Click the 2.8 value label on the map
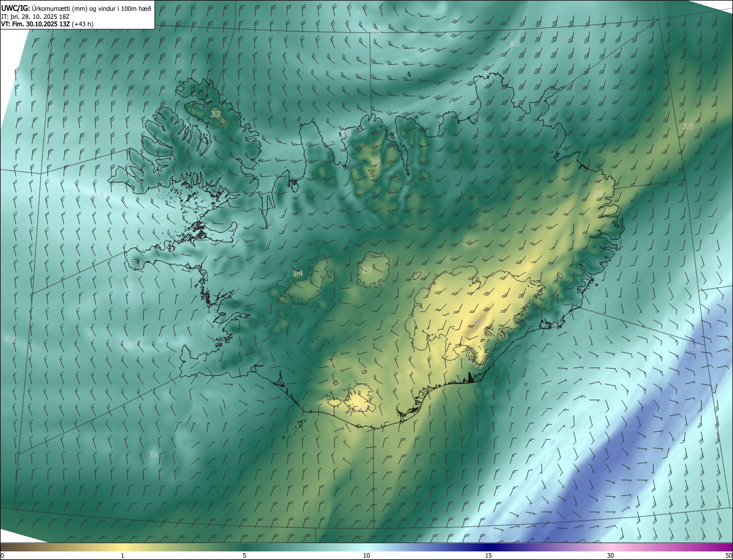The width and height of the screenshot is (733, 560). pyautogui.click(x=376, y=163)
